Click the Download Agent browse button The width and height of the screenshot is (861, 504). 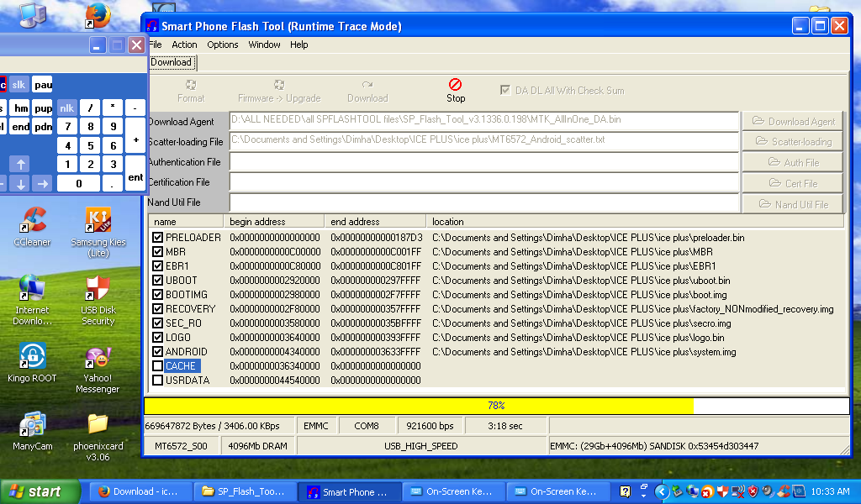tap(793, 121)
